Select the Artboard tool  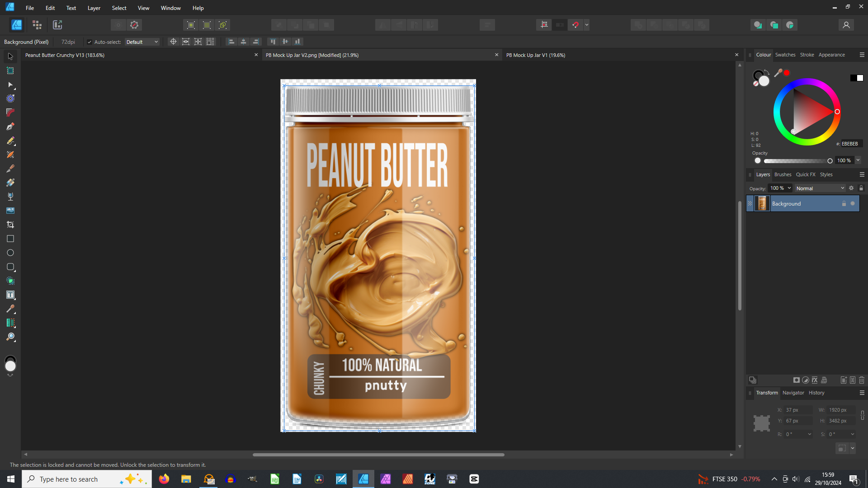pyautogui.click(x=10, y=70)
